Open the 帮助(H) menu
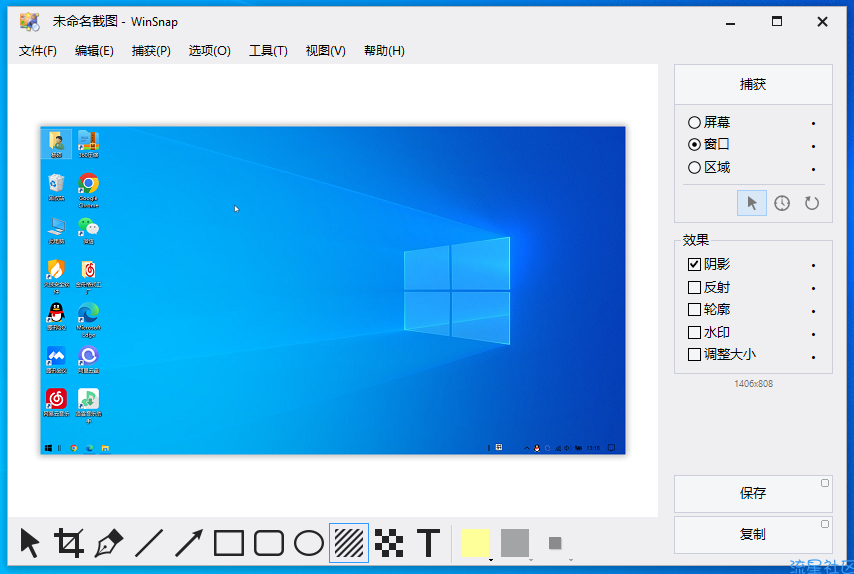Image resolution: width=854 pixels, height=574 pixels. click(x=384, y=51)
